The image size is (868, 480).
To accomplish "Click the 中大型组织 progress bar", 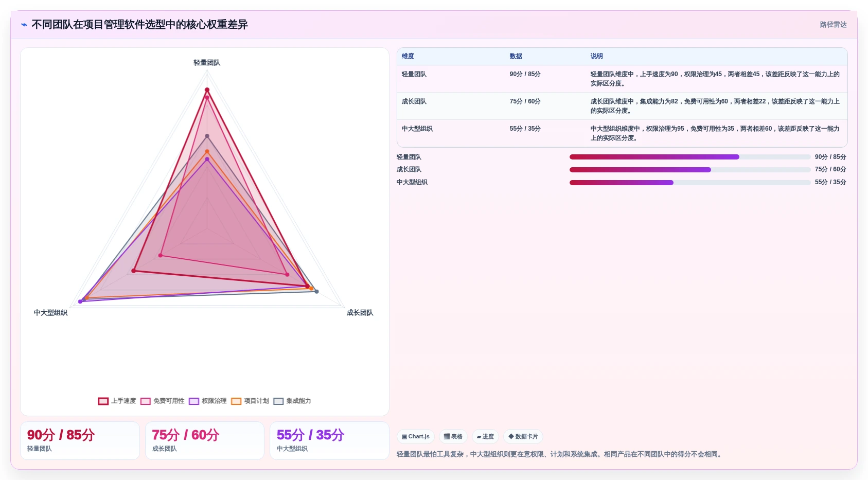I will point(690,182).
